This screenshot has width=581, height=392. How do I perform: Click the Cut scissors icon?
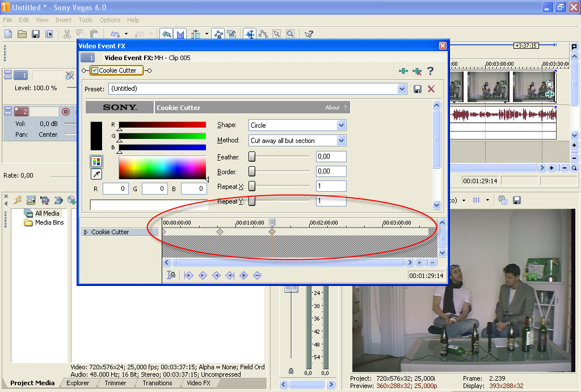[x=67, y=34]
